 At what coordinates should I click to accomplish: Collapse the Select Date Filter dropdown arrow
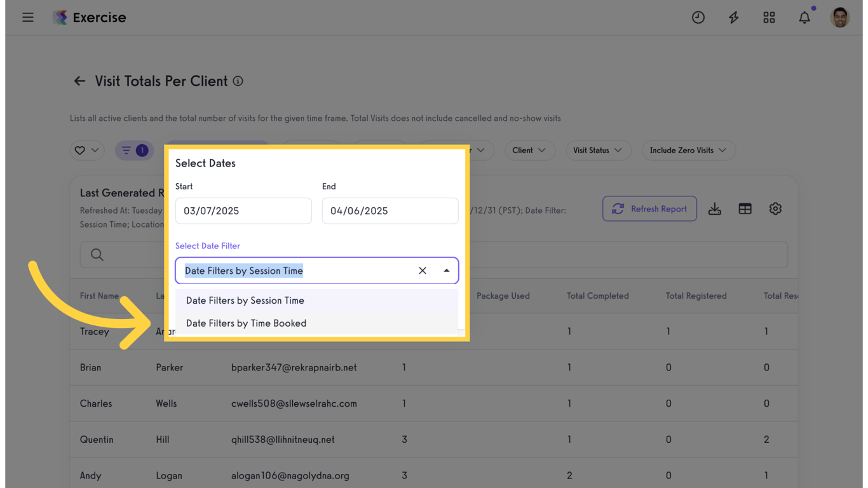click(447, 271)
